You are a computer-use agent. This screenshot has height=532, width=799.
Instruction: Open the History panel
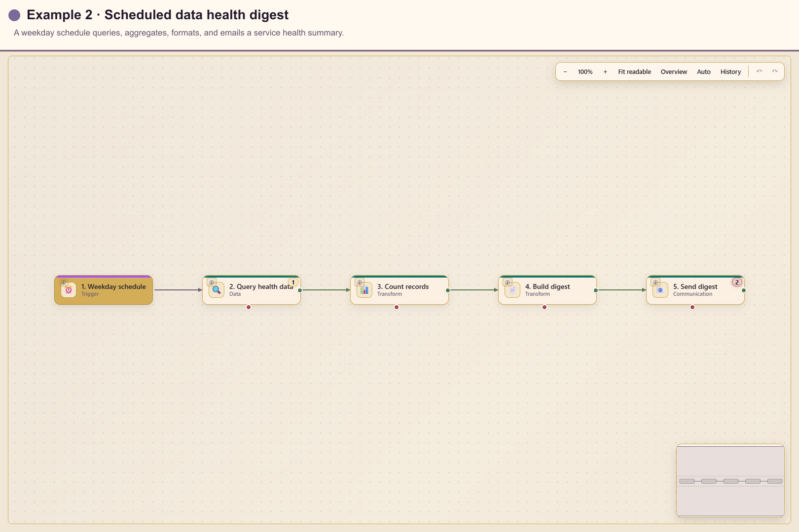coord(730,71)
